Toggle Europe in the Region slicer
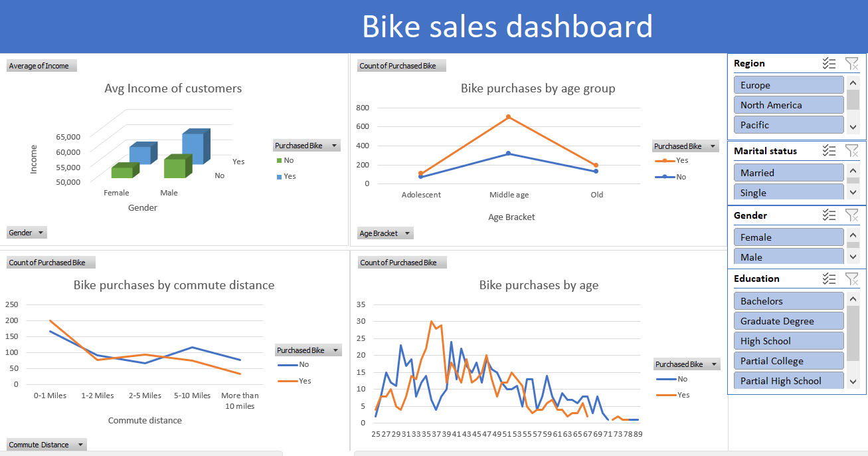 pyautogui.click(x=788, y=84)
